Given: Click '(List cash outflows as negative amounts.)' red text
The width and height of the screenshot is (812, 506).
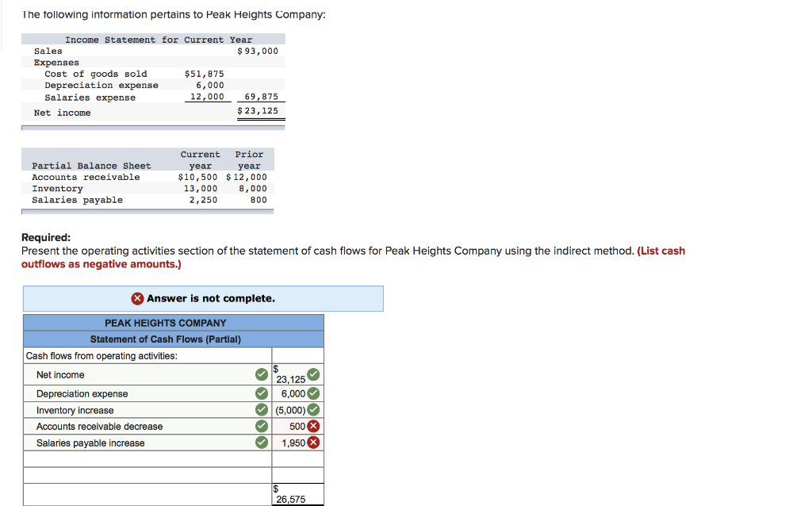Looking at the screenshot, I should tap(353, 258).
